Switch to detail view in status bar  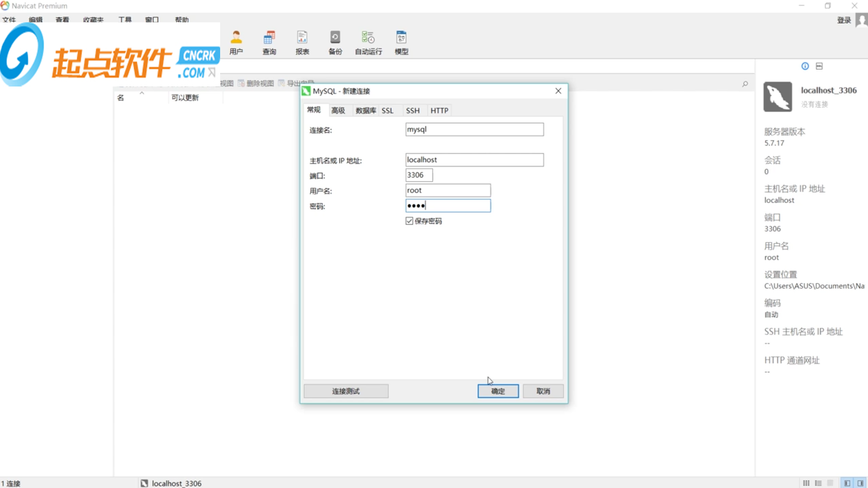tap(818, 483)
